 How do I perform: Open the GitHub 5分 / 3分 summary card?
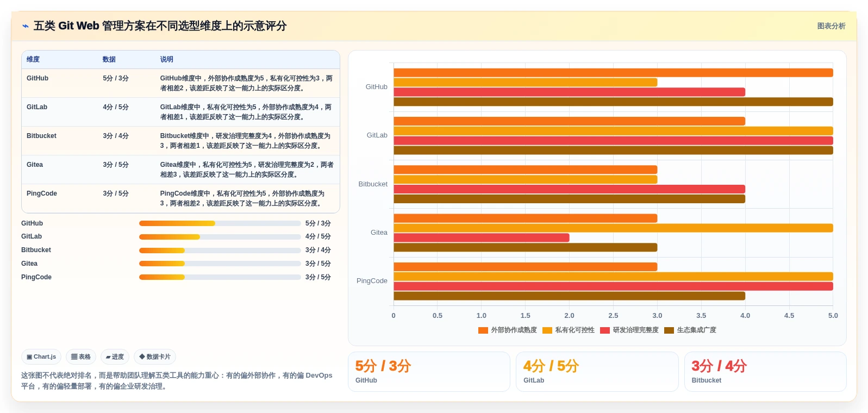coord(429,372)
